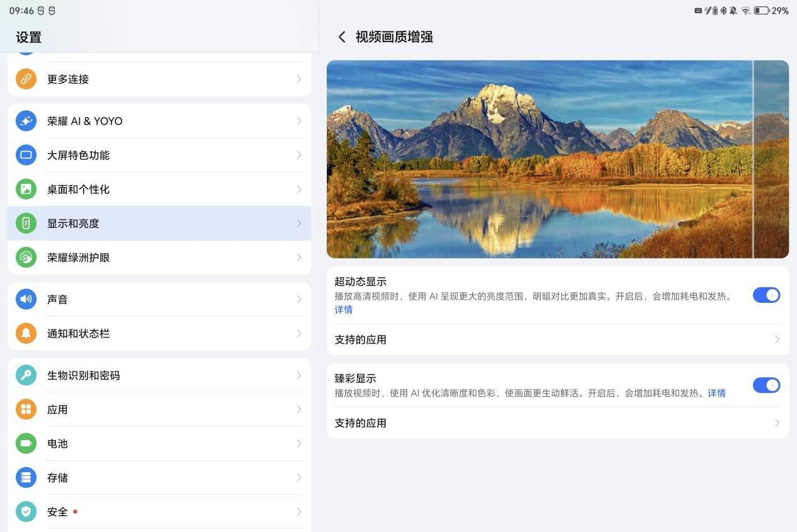The height and width of the screenshot is (532, 797).
Task: Tap the chevron on the 声音 row
Action: 299,299
